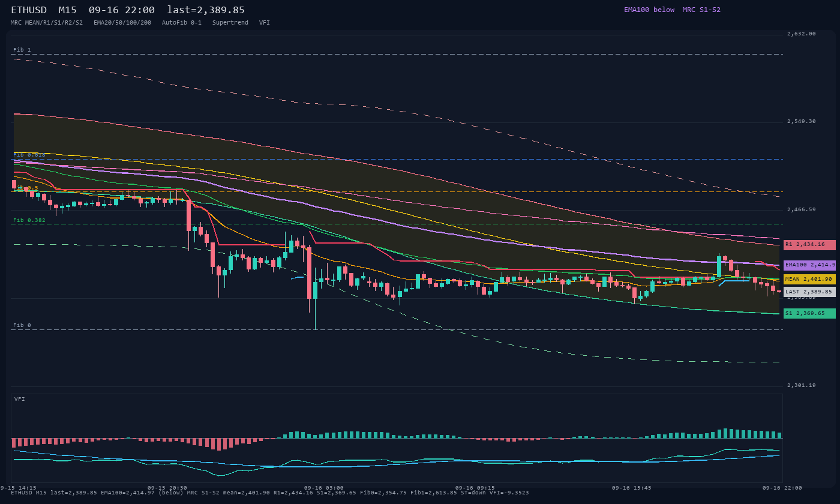Click the 09-16 22:00 time axis label
The height and width of the screenshot is (504, 840).
[x=782, y=488]
